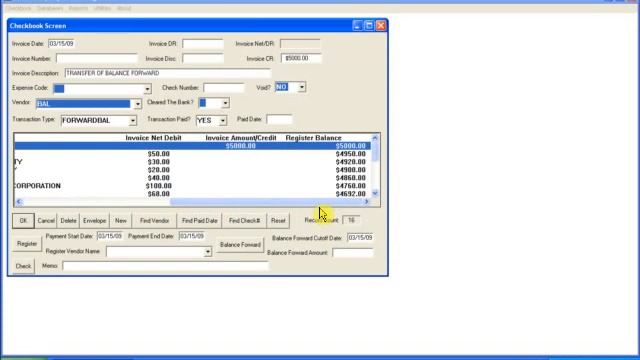Viewport: 640px width, 360px height.
Task: Click the vertical scrollbar thumb of register list
Action: point(375,151)
